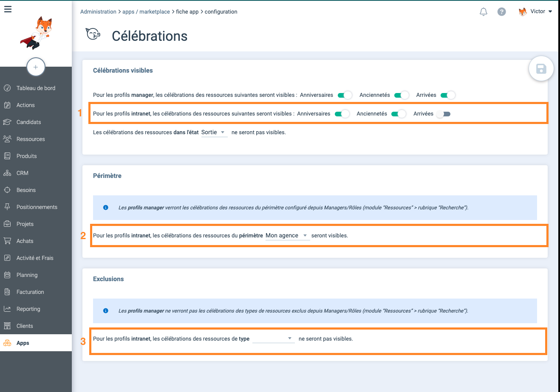The image size is (560, 392).
Task: Click the Candidats graduation cap icon
Action: point(7,122)
